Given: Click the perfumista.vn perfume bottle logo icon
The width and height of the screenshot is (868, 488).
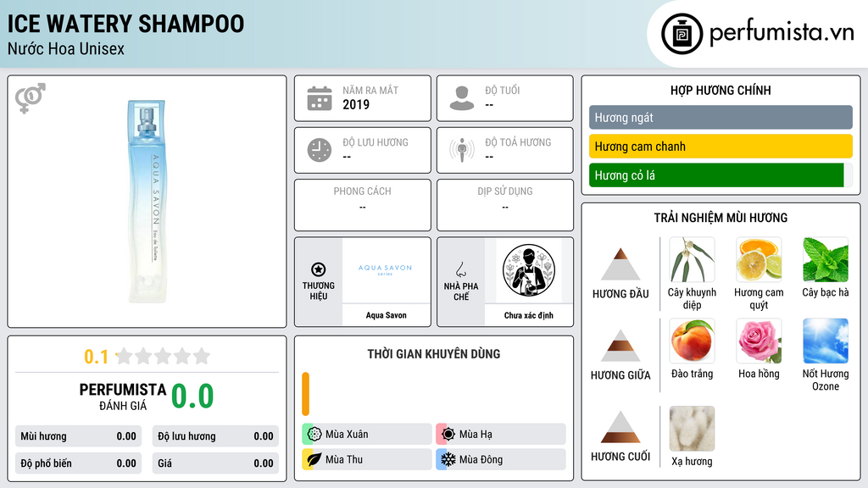Looking at the screenshot, I should 682,34.
